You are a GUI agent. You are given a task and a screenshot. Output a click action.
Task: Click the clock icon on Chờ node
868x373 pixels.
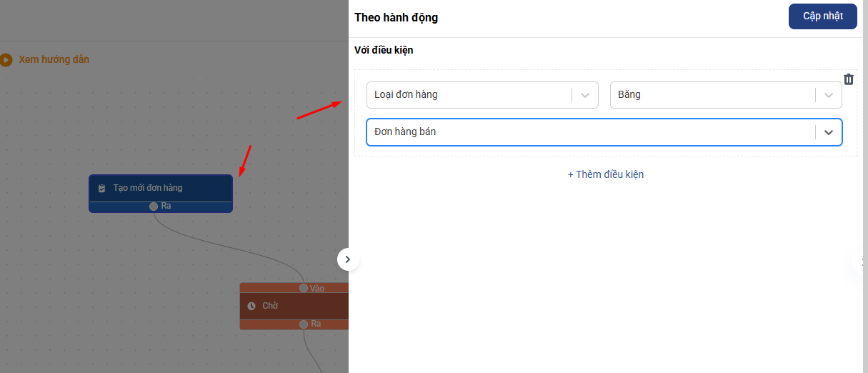[x=251, y=306]
